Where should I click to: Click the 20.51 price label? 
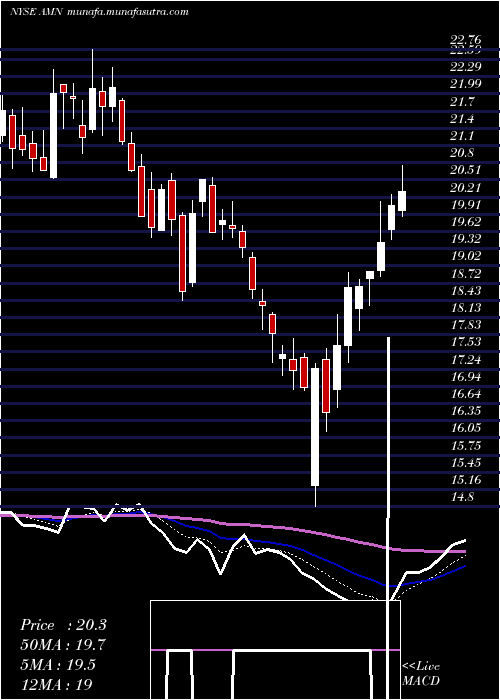pos(466,170)
